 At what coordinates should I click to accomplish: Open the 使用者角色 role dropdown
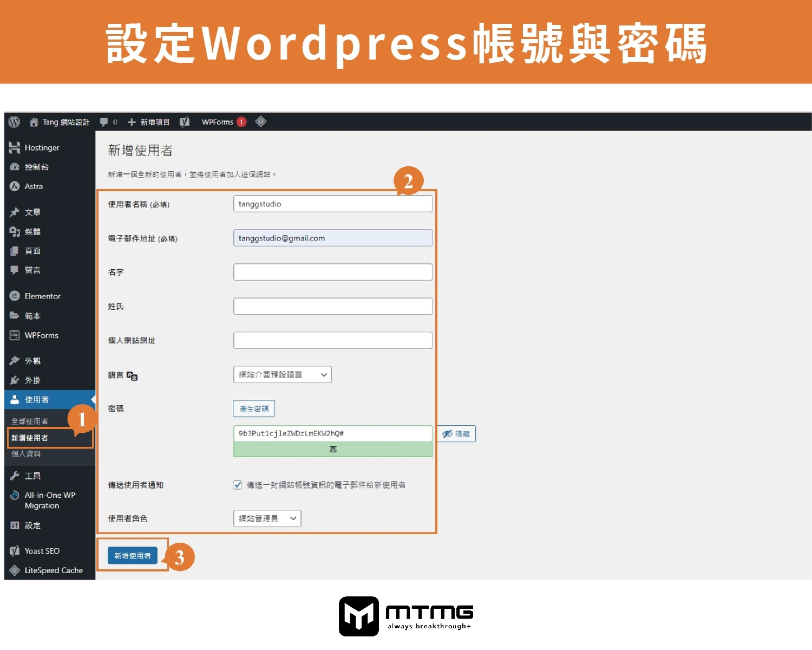267,518
